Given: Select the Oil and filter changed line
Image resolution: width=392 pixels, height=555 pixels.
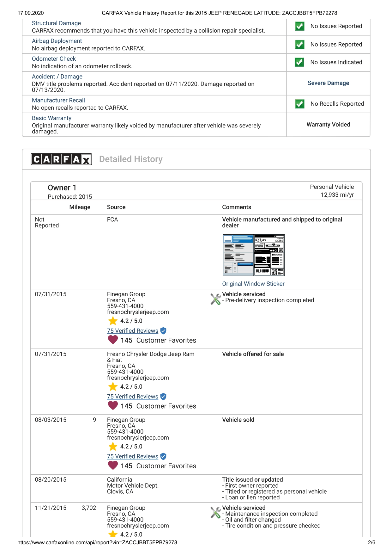Looking at the screenshot, I should 251,520.
